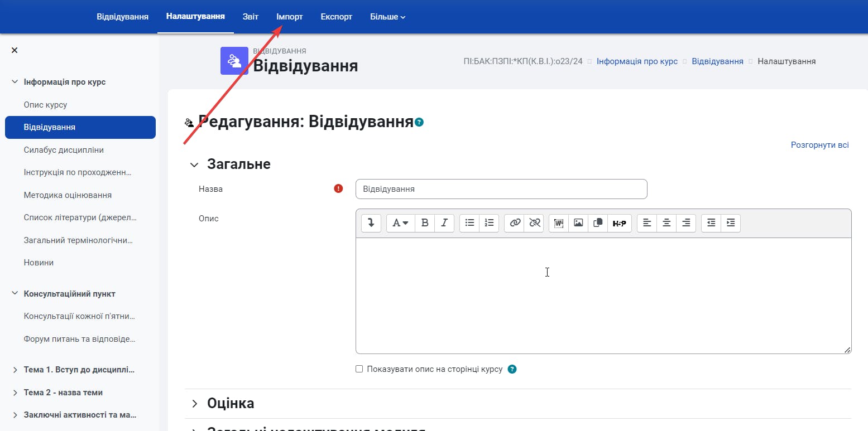Open help icon beside show description checkbox
Image resolution: width=868 pixels, height=431 pixels.
(512, 369)
